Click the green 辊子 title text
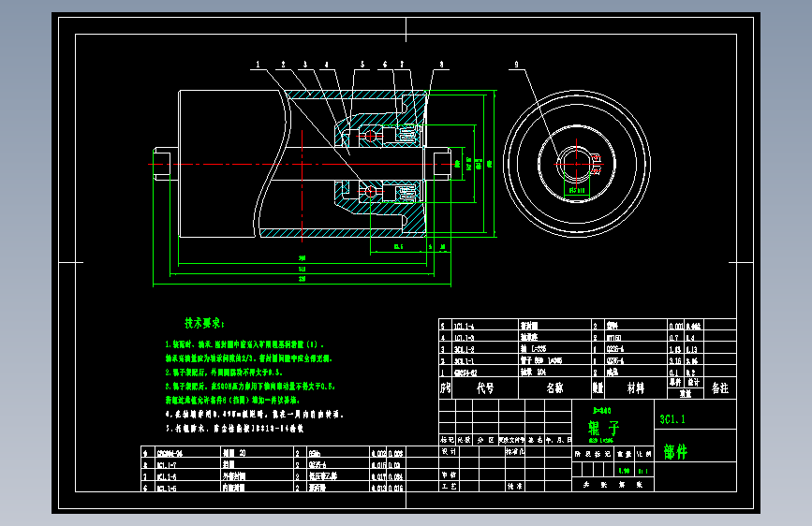The height and width of the screenshot is (526, 812). 604,428
